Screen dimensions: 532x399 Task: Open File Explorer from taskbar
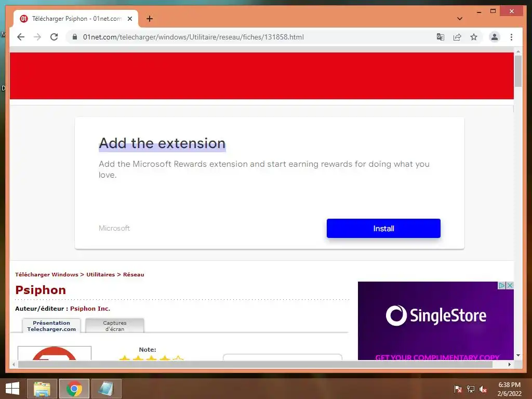tap(42, 389)
